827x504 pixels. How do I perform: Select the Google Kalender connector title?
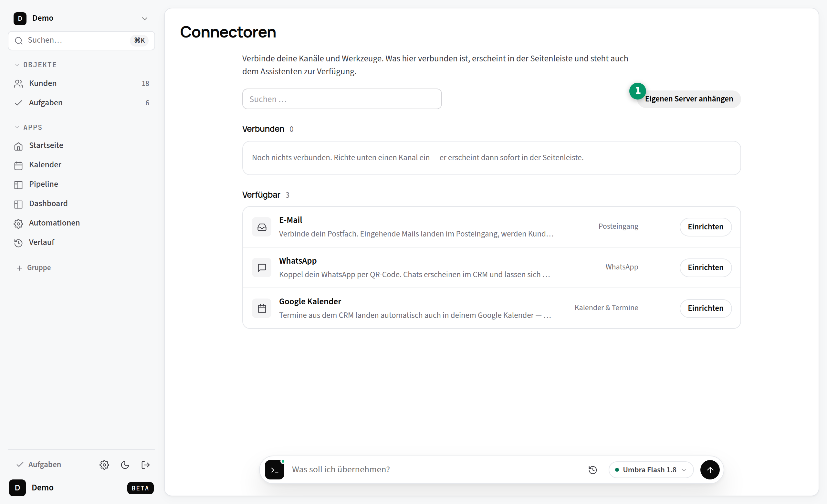310,302
